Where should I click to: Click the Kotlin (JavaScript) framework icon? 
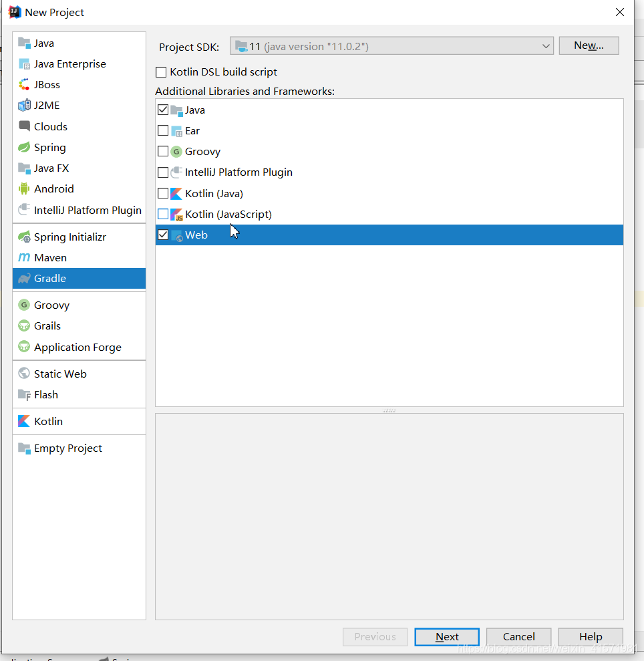coord(176,215)
